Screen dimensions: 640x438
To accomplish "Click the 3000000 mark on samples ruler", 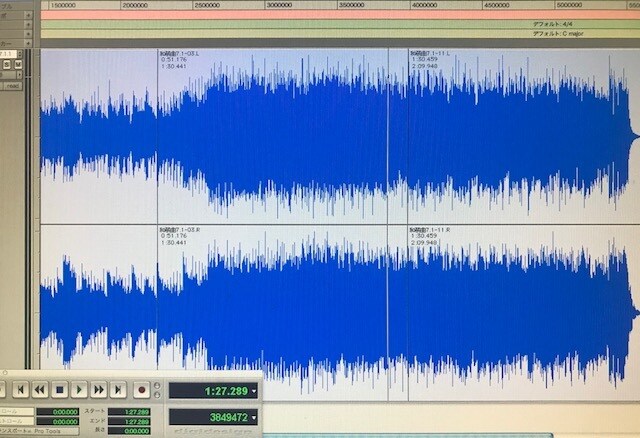I will pyautogui.click(x=279, y=5).
